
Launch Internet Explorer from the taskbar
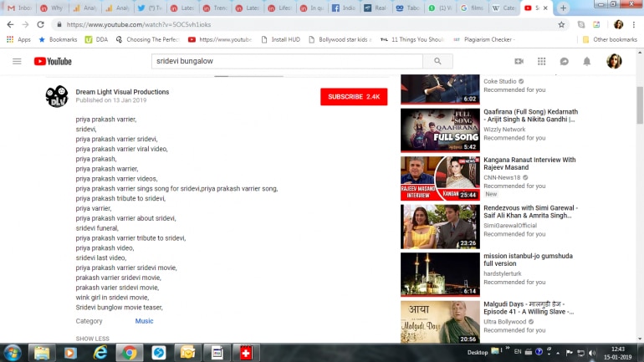click(100, 352)
